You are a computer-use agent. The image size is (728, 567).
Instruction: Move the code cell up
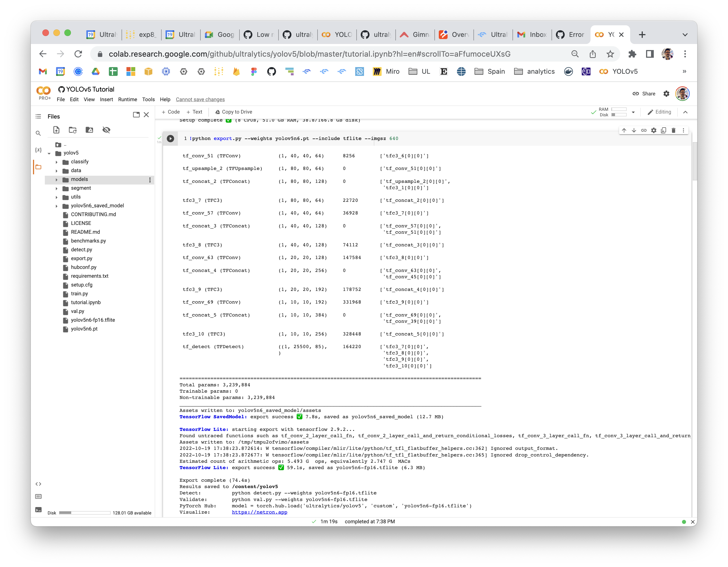pyautogui.click(x=624, y=130)
